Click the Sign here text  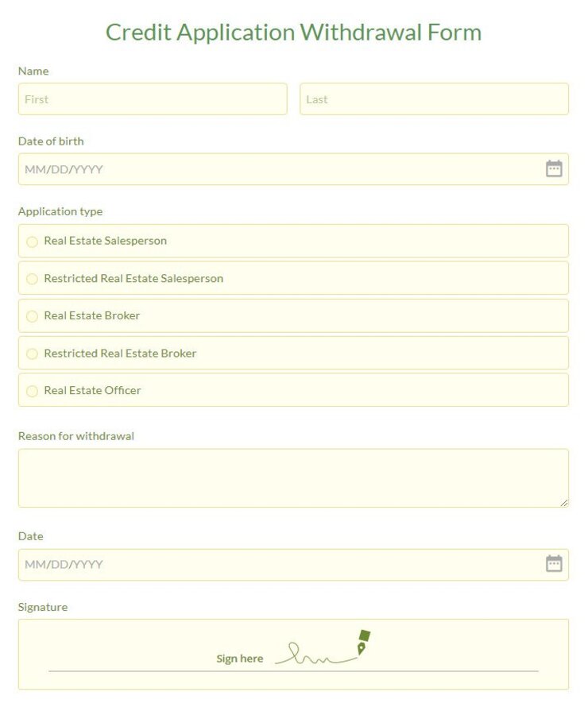(x=239, y=659)
